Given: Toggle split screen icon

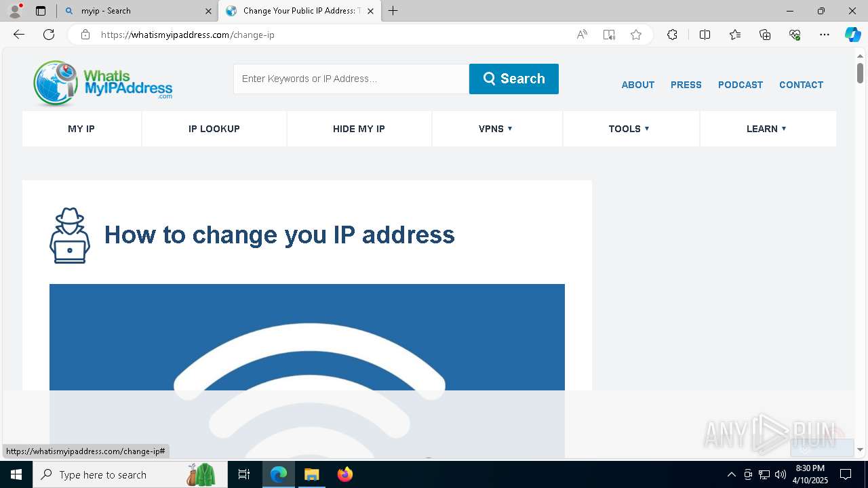Looking at the screenshot, I should click(x=705, y=35).
